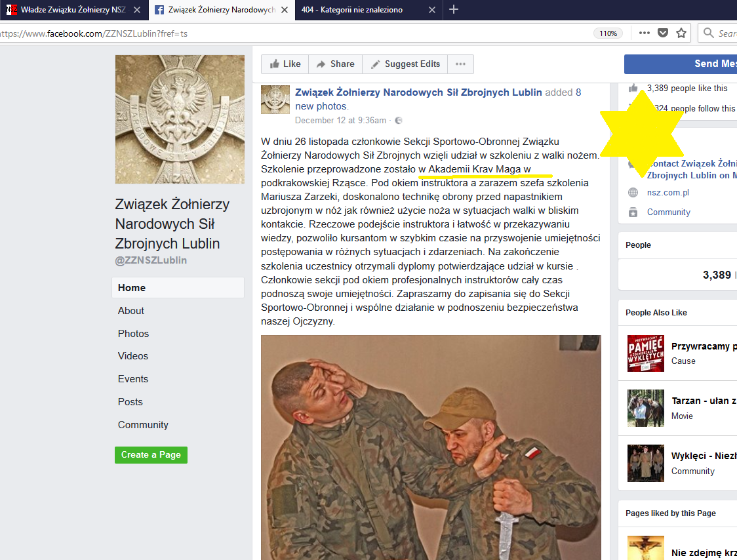Click the bookmark star icon in address bar
737x560 pixels.
(681, 33)
